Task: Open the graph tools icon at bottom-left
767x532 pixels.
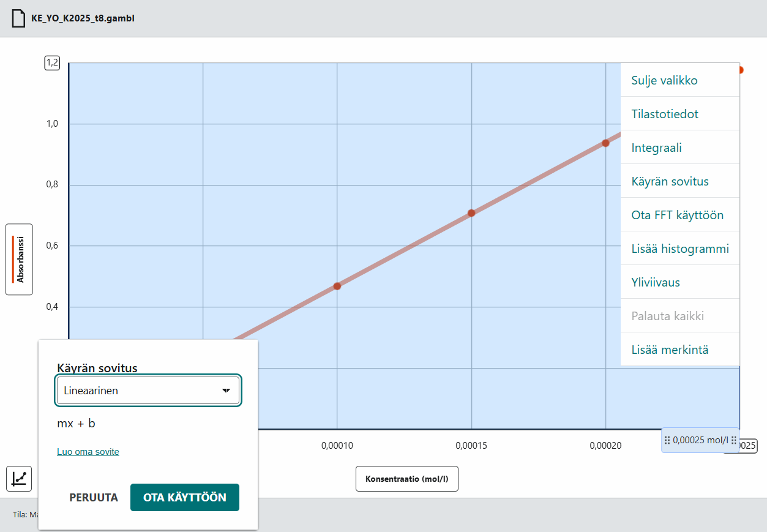Action: (19, 478)
